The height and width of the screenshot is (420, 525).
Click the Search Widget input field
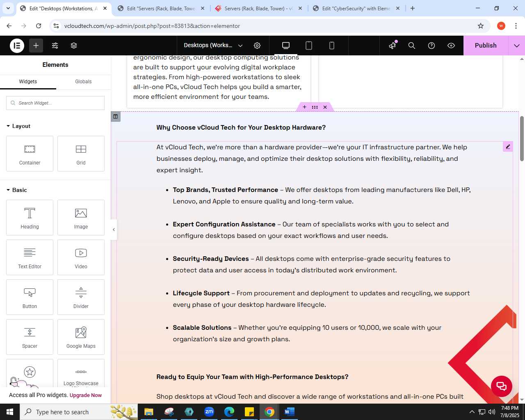55,103
